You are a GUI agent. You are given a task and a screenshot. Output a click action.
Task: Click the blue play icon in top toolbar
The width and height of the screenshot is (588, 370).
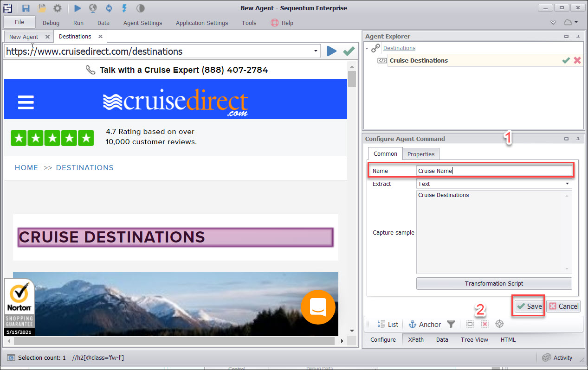[78, 8]
